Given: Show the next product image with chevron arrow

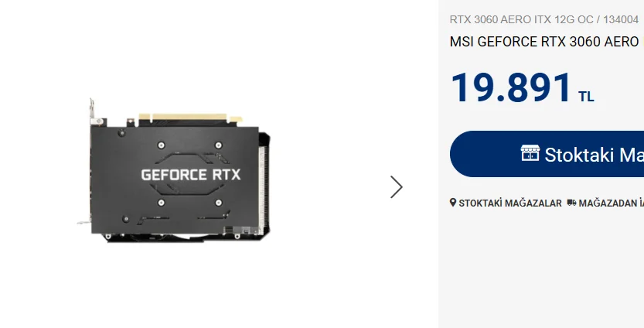Looking at the screenshot, I should coord(397,187).
